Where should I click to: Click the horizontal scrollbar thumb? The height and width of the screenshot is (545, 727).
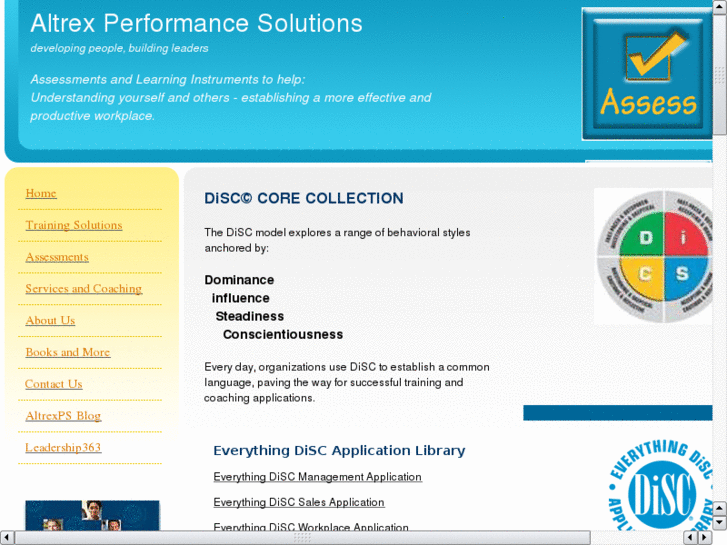tap(303, 538)
